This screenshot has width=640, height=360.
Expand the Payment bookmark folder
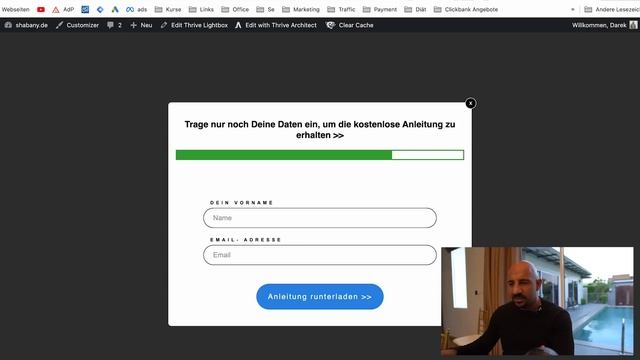tap(380, 9)
